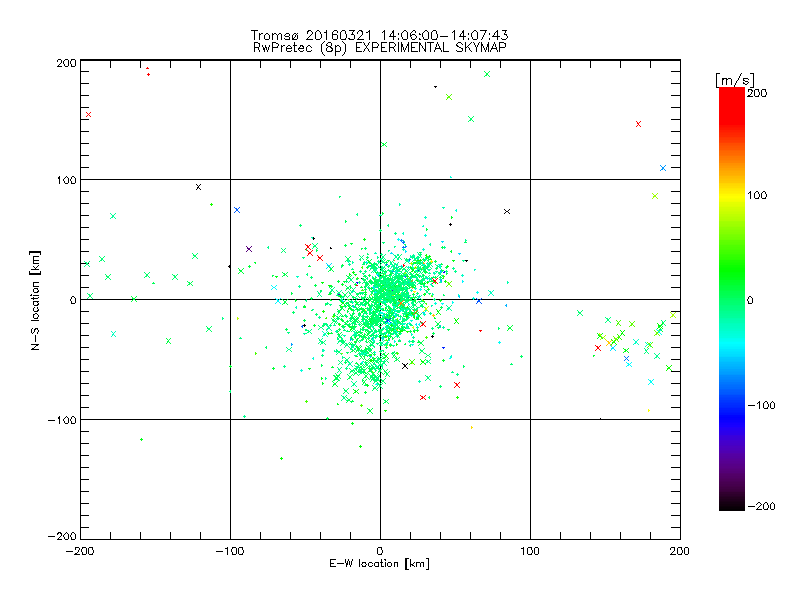Click the E-W axis tick label "-100"
The width and height of the screenshot is (800, 600).
(230, 551)
